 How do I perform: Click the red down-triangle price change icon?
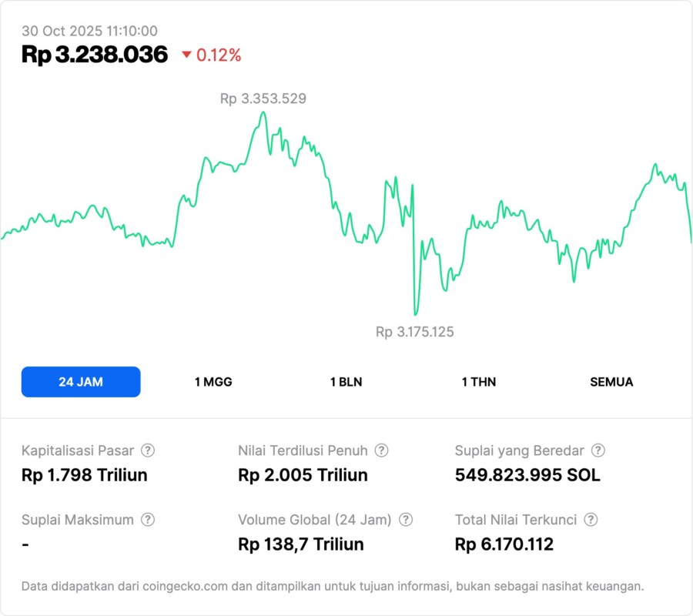(186, 55)
